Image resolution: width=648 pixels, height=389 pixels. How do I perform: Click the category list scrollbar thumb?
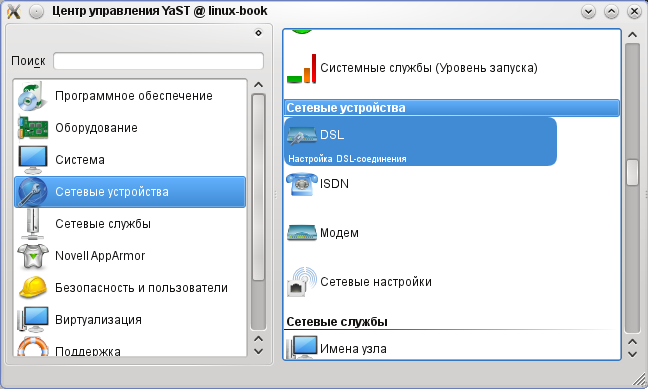(258, 187)
